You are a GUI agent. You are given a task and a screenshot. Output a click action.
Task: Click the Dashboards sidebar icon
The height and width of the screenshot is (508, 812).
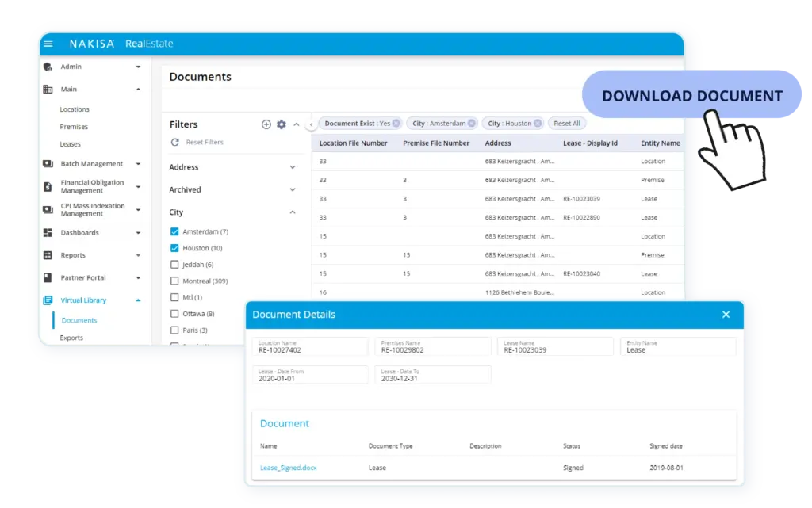pyautogui.click(x=48, y=233)
